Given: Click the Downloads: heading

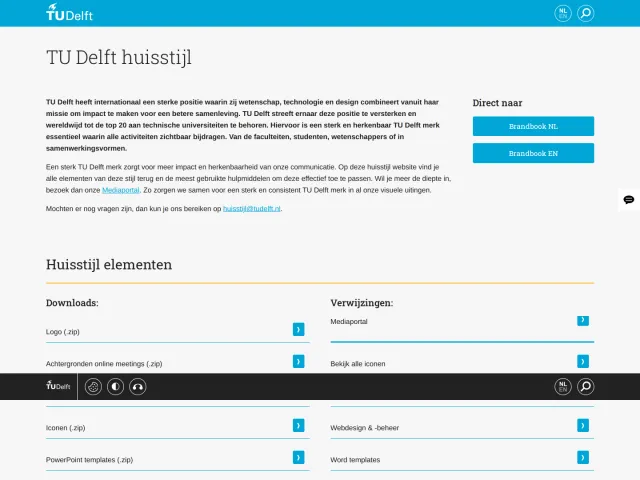Looking at the screenshot, I should pyautogui.click(x=72, y=303).
